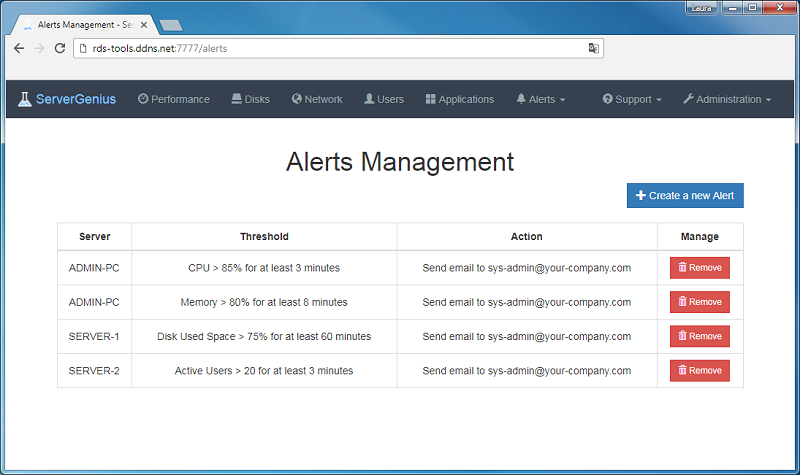Click the browser forward arrow
Image resolution: width=800 pixels, height=475 pixels.
point(39,48)
